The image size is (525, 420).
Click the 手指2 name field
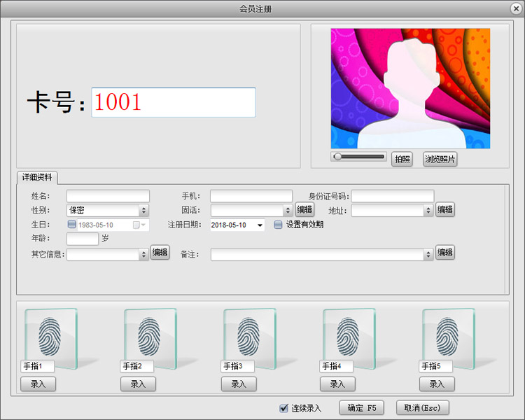136,366
